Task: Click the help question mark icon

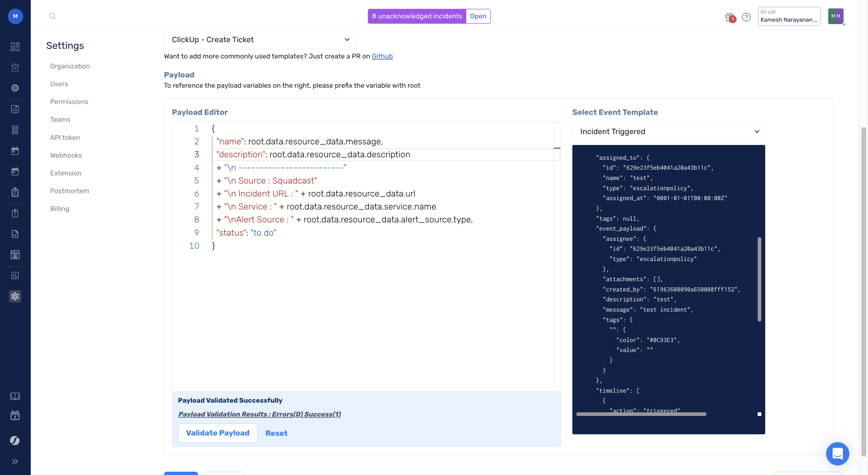Action: [746, 17]
